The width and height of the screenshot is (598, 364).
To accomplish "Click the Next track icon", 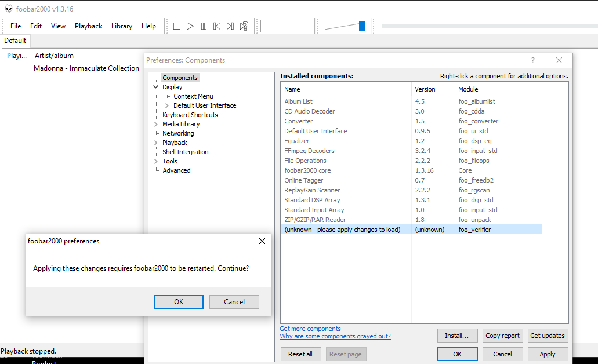I will pos(230,26).
